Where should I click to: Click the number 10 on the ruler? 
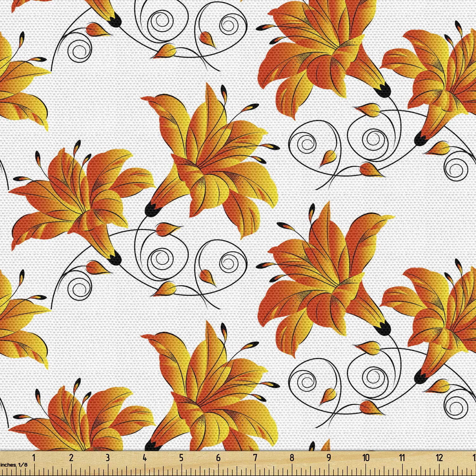point(366,458)
